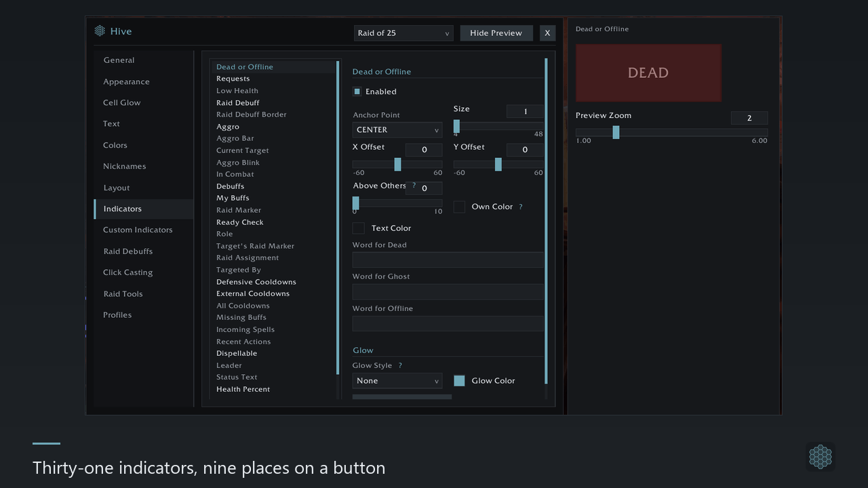
Task: Click the Above Others slider handle
Action: pyautogui.click(x=355, y=203)
